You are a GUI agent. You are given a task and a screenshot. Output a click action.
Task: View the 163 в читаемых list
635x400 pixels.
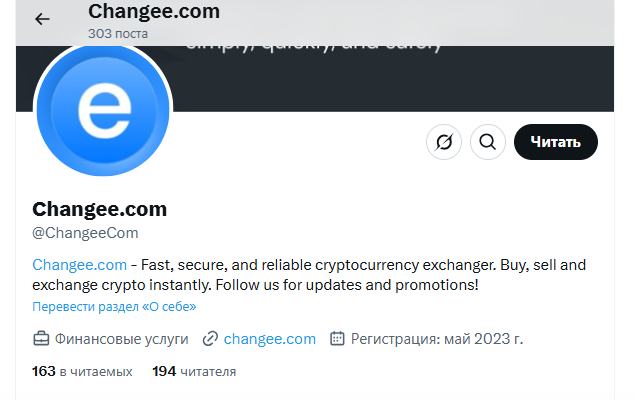(x=82, y=371)
